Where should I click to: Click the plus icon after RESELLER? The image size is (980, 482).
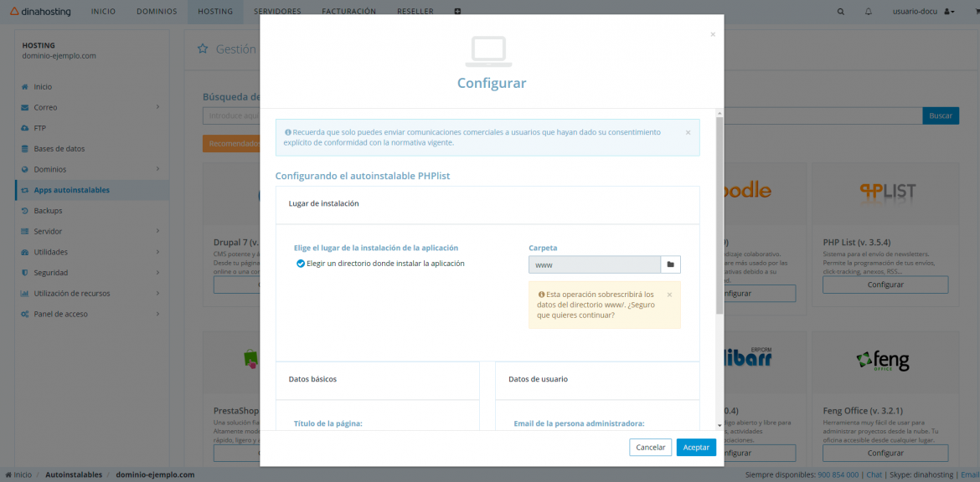tap(457, 11)
